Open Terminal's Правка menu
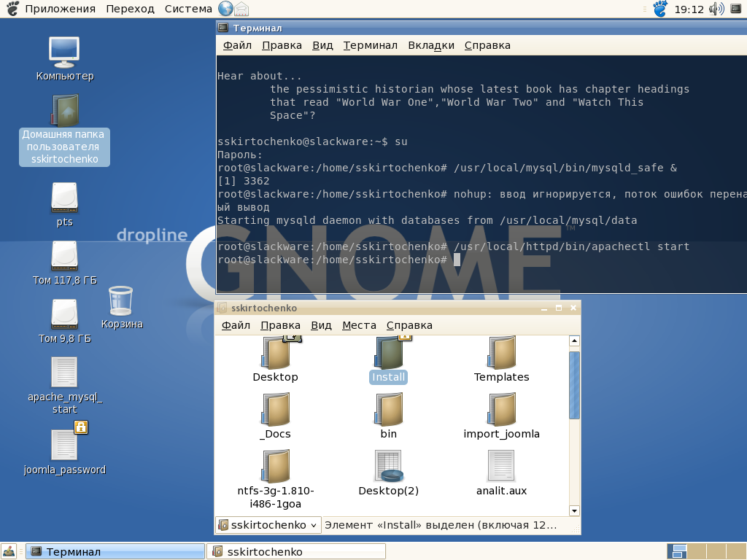 282,45
